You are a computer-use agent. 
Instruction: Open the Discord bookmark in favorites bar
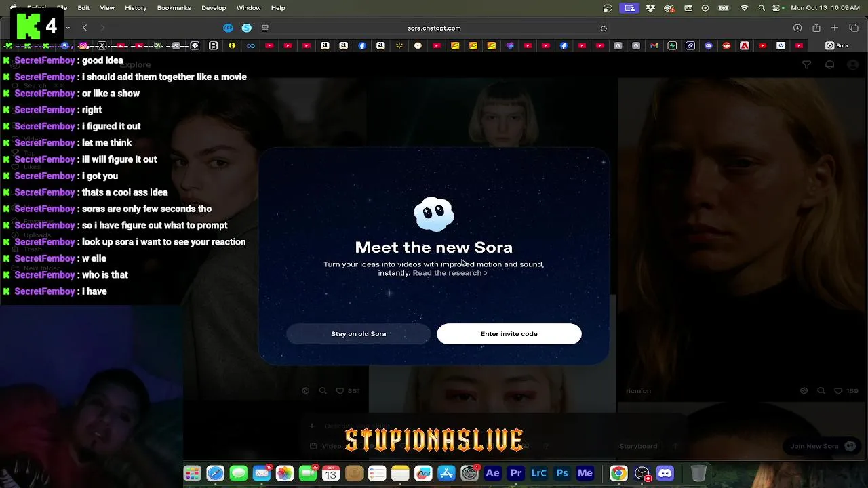pyautogui.click(x=709, y=45)
